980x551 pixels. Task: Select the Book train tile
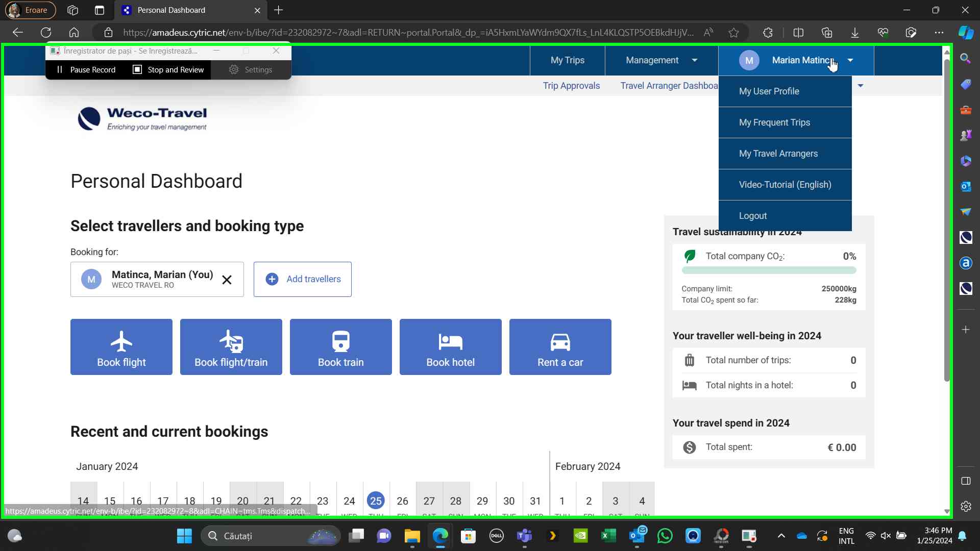[x=341, y=347]
